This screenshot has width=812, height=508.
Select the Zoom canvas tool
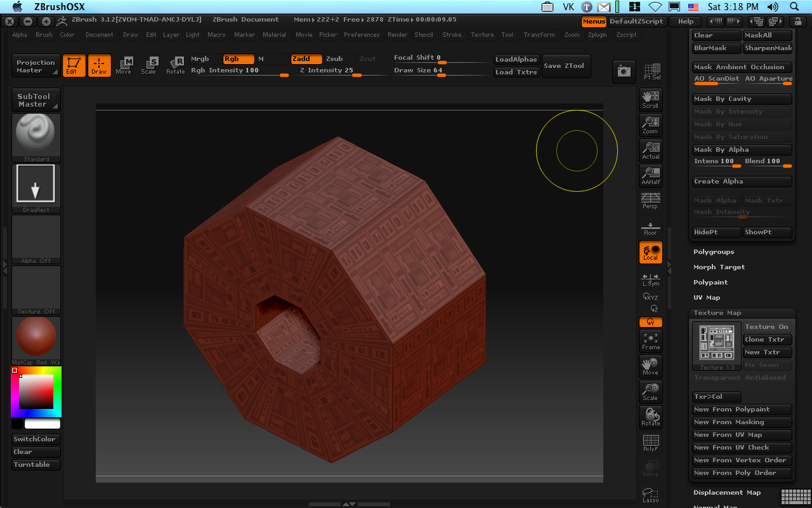pos(650,125)
